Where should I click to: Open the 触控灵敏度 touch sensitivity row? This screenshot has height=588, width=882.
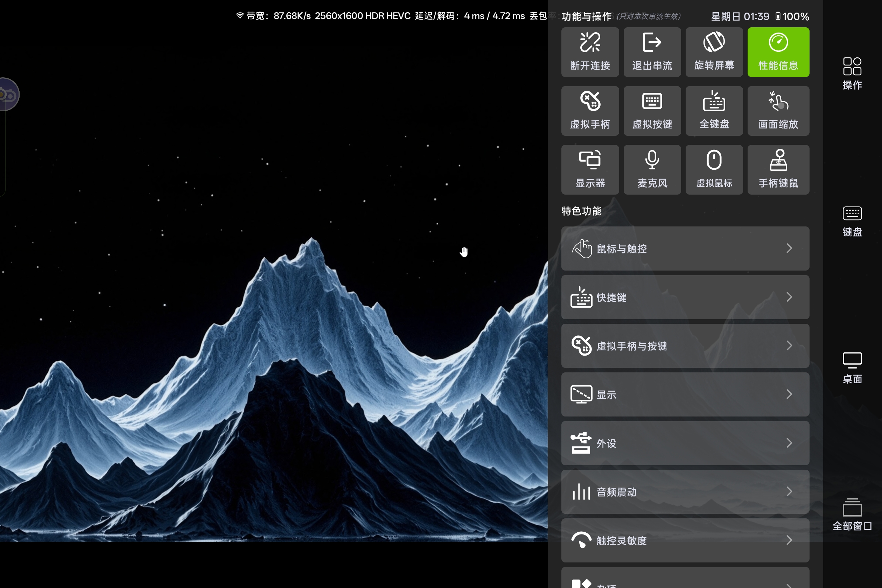tap(685, 540)
